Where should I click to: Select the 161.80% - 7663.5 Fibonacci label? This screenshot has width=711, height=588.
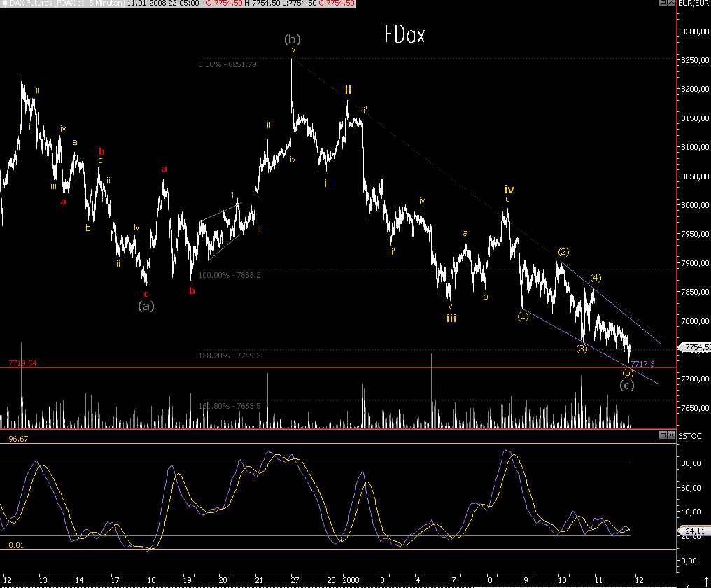coord(230,405)
